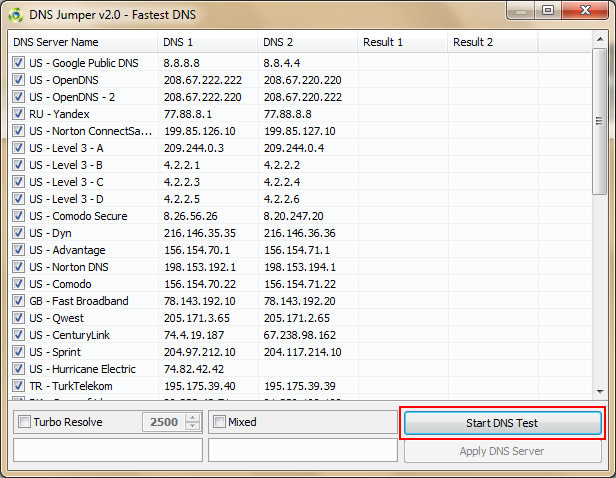Image resolution: width=616 pixels, height=478 pixels.
Task: Select the 199.85.126.10 cell in Norton row
Action: 200,131
